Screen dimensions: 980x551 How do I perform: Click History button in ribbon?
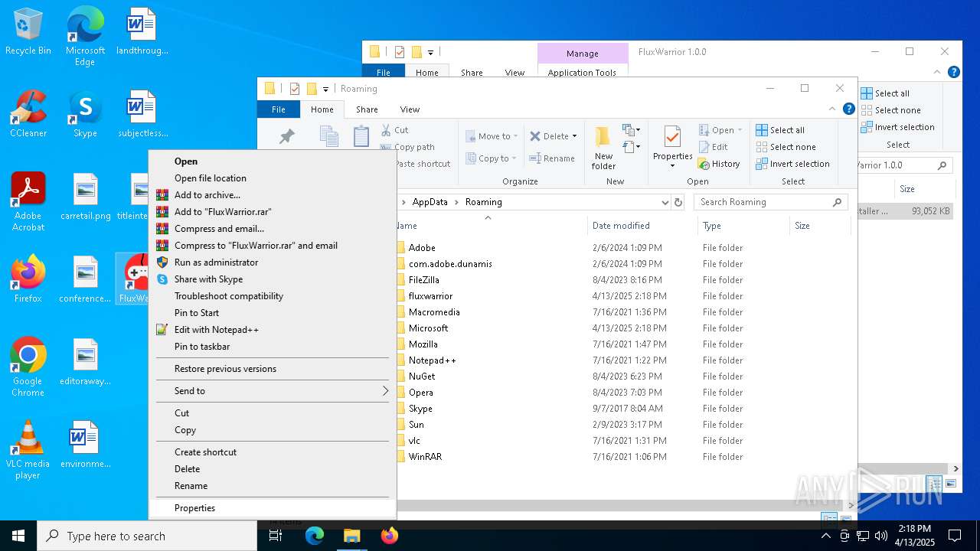[718, 164]
